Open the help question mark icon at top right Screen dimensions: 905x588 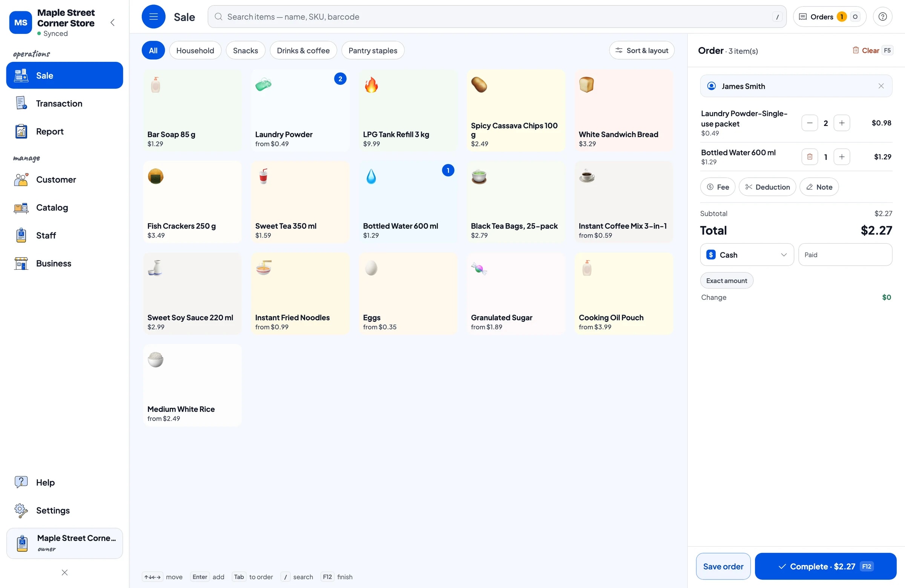pyautogui.click(x=882, y=17)
